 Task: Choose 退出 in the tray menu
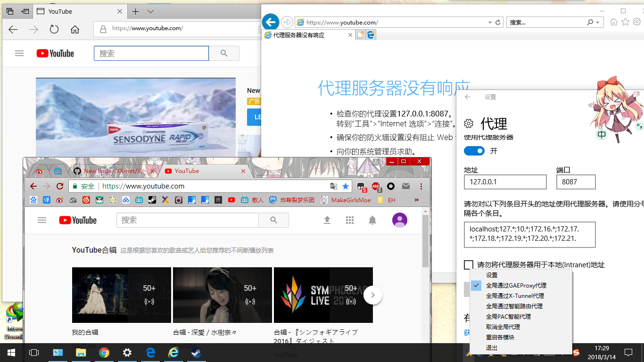tap(521, 347)
